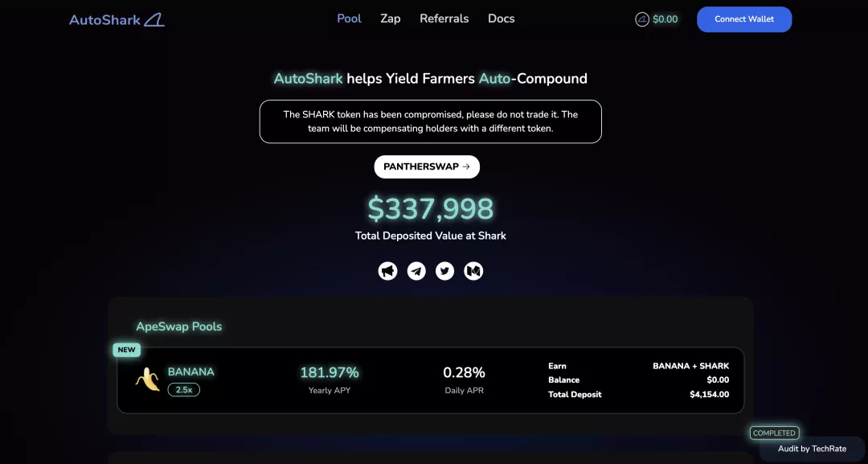This screenshot has width=868, height=464.
Task: Click the AutoShark fin logo
Action: (x=154, y=19)
